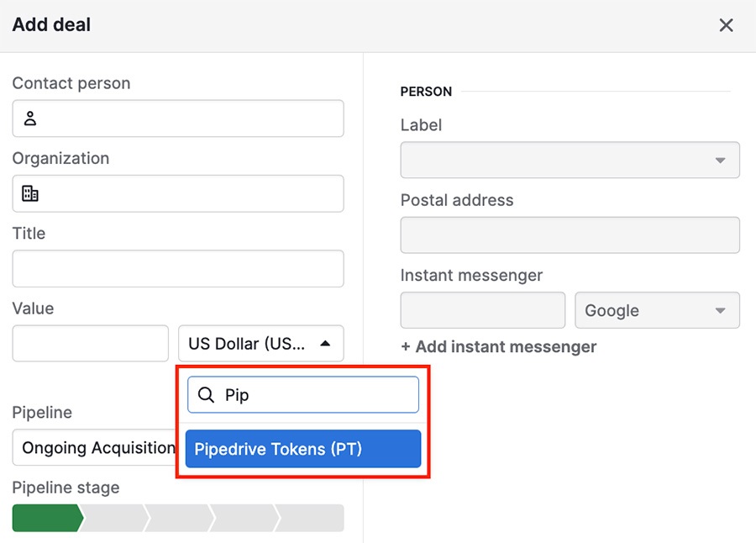Close the Add deal dialog
The image size is (756, 543).
(x=726, y=25)
